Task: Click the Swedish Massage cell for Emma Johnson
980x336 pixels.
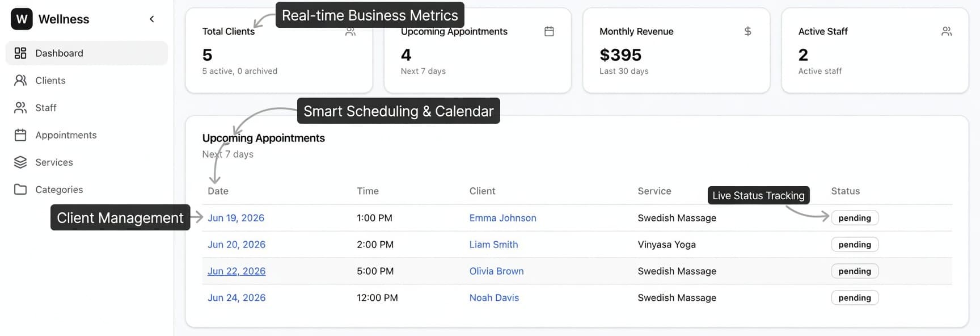Action: coord(677,218)
